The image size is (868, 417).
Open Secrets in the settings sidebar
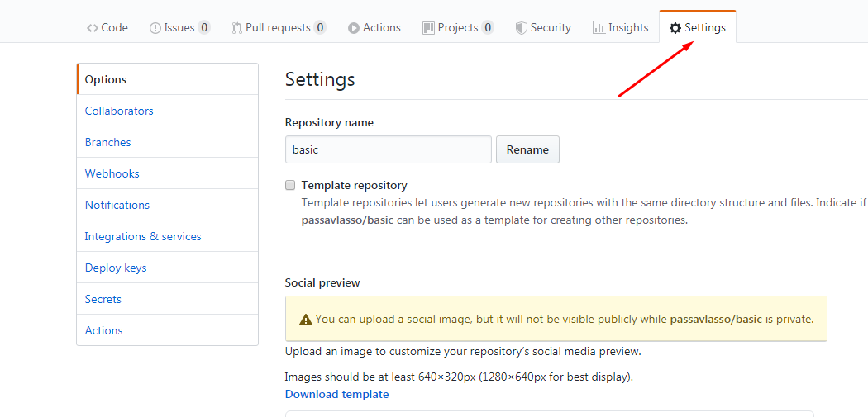point(103,299)
